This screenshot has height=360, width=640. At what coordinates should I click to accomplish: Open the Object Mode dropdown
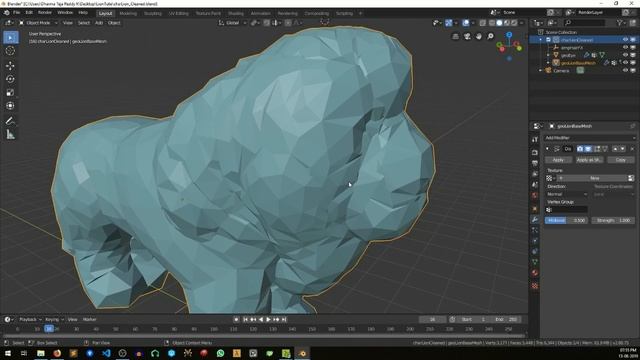pyautogui.click(x=38, y=23)
